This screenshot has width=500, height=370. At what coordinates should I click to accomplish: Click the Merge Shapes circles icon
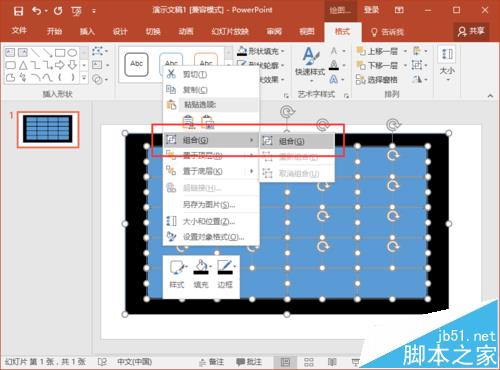coord(97,79)
